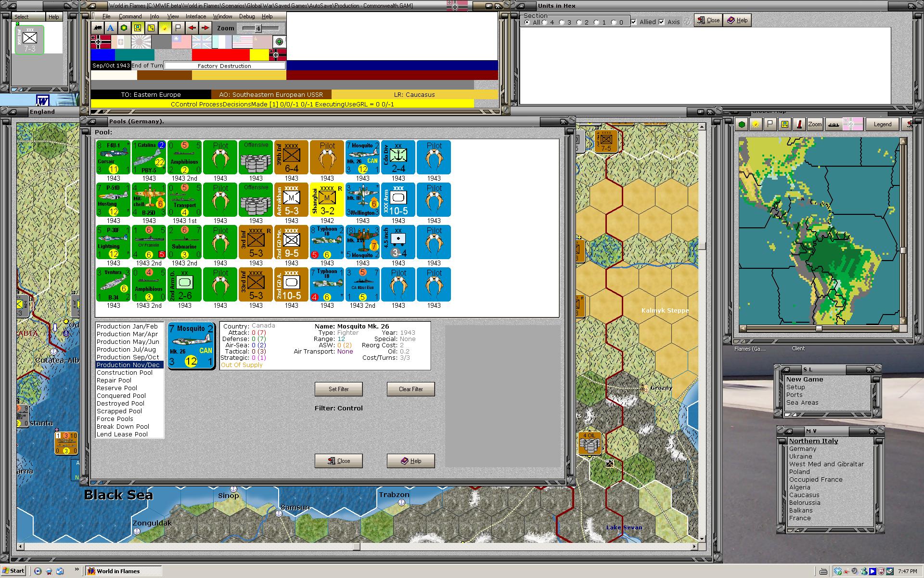Viewport: 924px width, 578px height.
Task: Open the Info menu
Action: click(x=154, y=16)
